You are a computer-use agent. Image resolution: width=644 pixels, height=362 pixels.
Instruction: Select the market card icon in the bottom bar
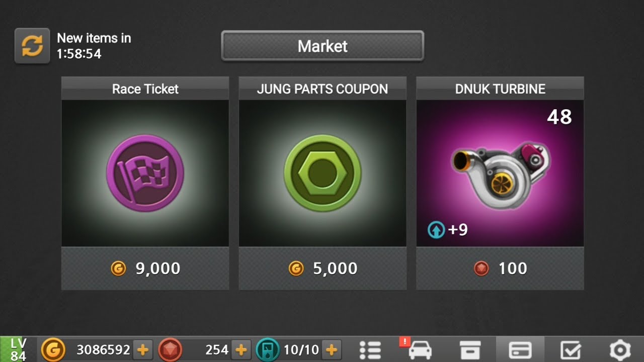click(x=521, y=350)
